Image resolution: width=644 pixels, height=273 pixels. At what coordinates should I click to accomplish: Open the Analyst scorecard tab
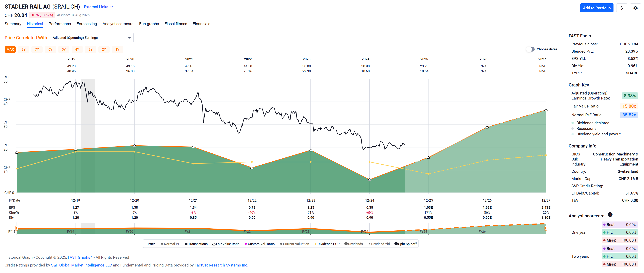118,24
